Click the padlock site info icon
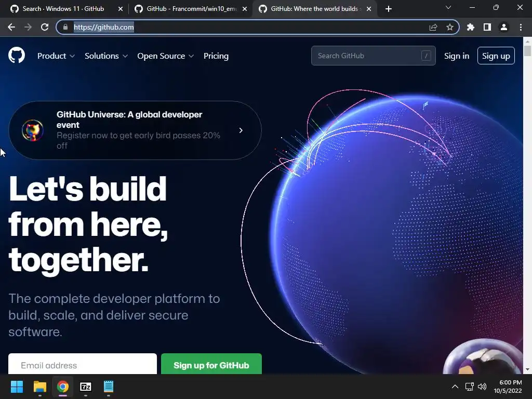The image size is (532, 399). pos(65,27)
